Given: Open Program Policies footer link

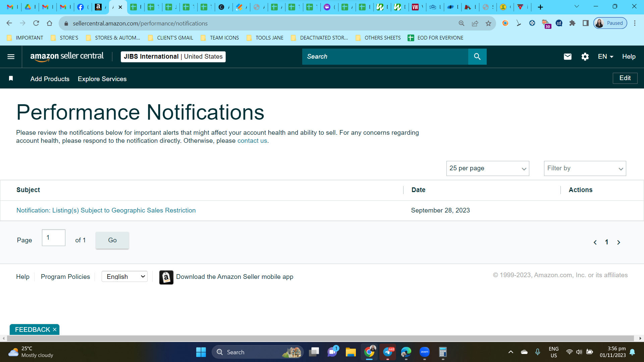Looking at the screenshot, I should point(65,277).
